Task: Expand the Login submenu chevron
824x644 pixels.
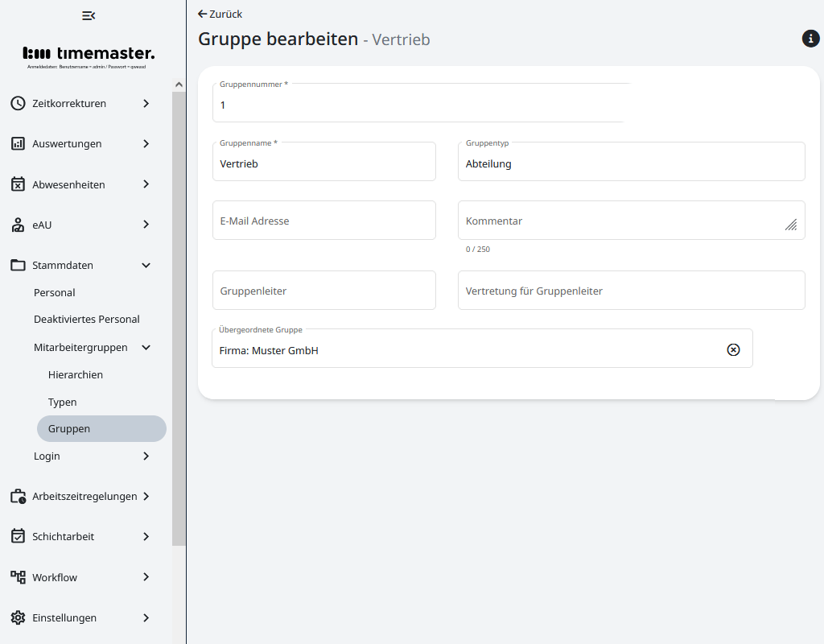Action: [146, 456]
